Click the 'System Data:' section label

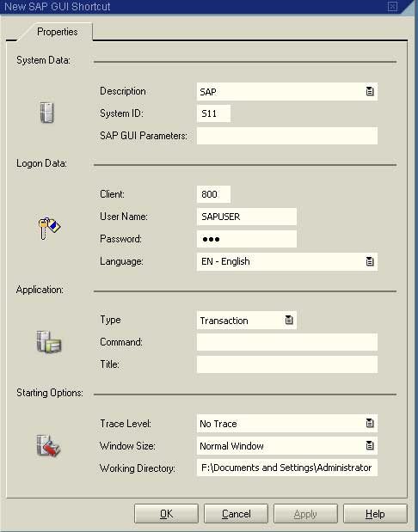(x=43, y=60)
